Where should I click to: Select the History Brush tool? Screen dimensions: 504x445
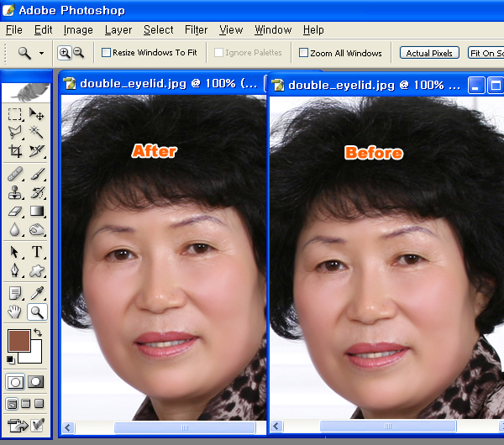click(x=36, y=192)
